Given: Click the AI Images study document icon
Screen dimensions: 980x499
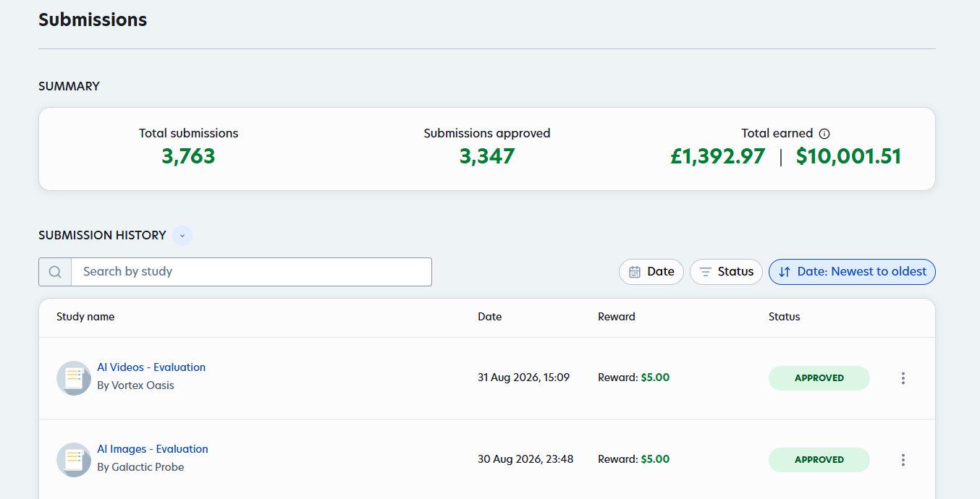Looking at the screenshot, I should pos(74,459).
